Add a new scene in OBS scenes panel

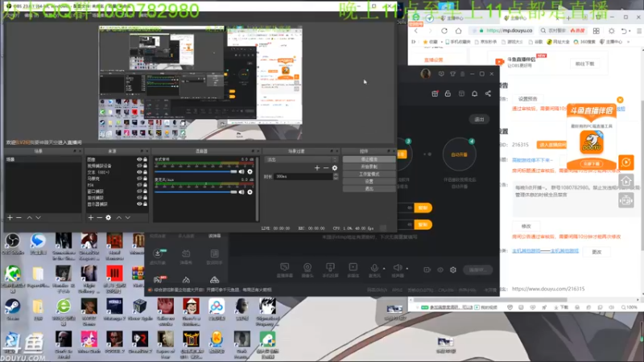click(10, 217)
